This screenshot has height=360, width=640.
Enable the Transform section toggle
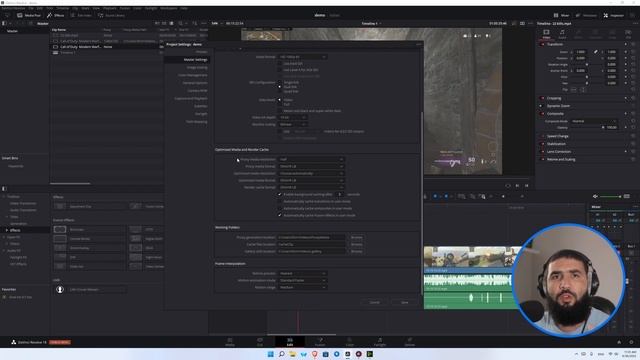pos(542,44)
